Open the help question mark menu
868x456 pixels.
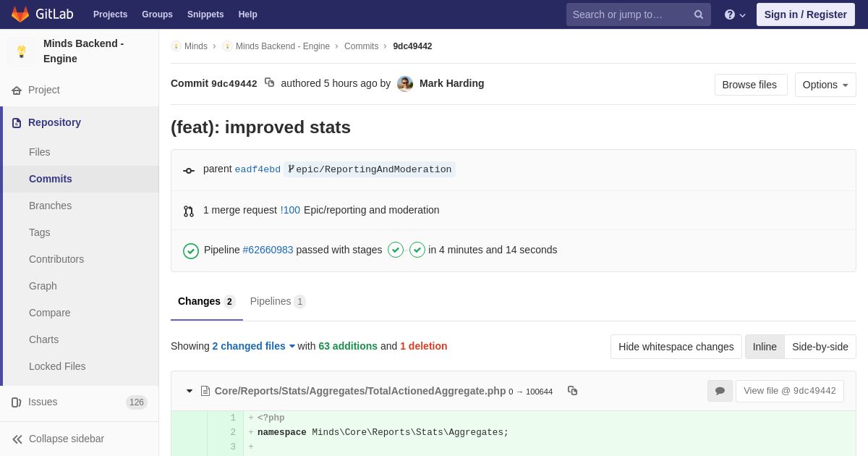[734, 14]
